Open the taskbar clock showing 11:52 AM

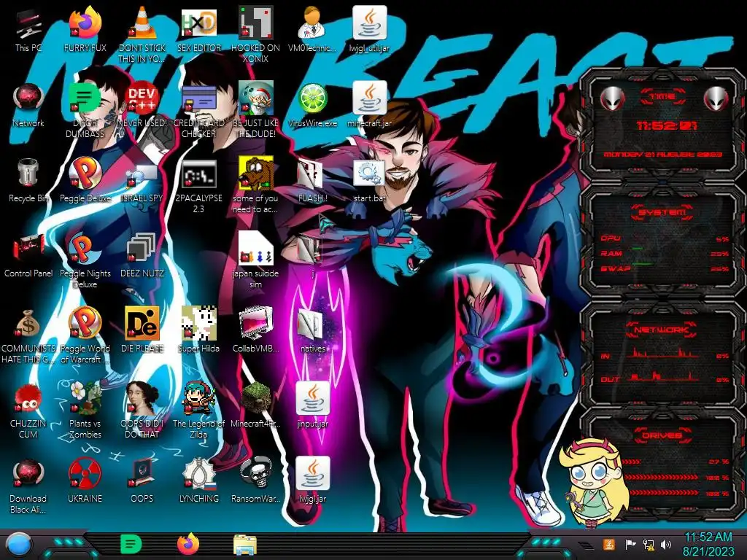click(708, 544)
